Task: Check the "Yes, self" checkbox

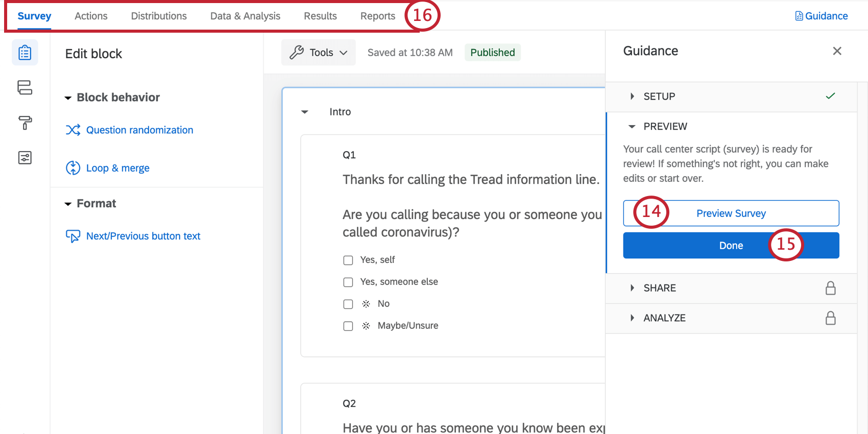Action: click(348, 260)
